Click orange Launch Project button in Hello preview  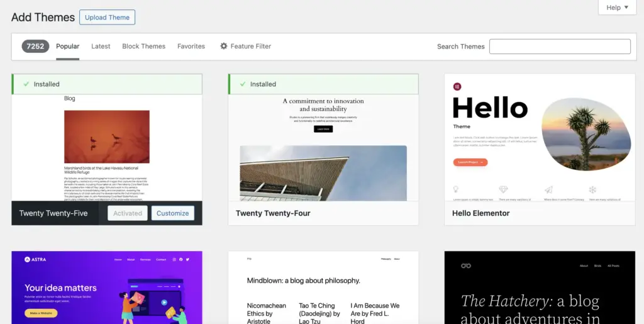click(x=470, y=162)
